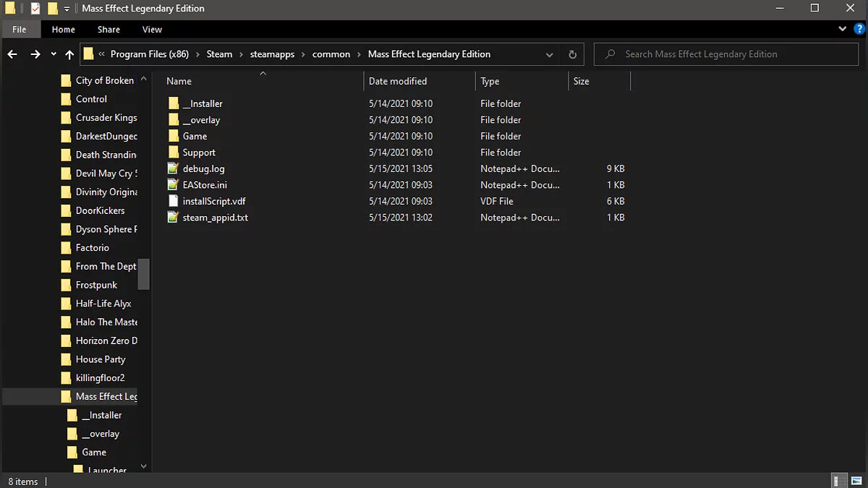Open the View ribbon tab
868x488 pixels.
pyautogui.click(x=152, y=30)
